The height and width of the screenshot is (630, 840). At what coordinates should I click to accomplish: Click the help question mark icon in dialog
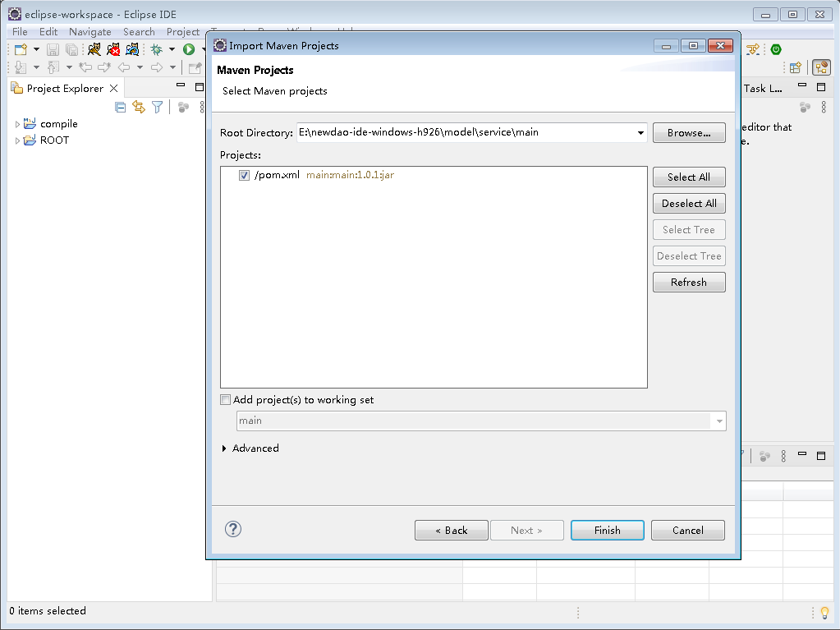[x=233, y=529]
